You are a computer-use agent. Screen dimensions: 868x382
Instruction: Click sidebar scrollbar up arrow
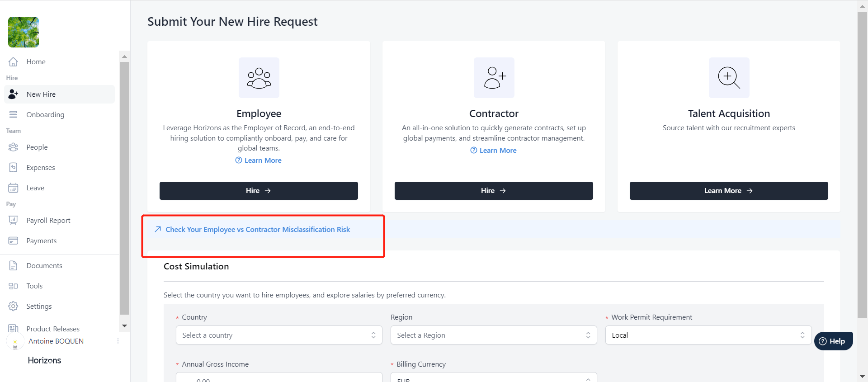(x=124, y=57)
